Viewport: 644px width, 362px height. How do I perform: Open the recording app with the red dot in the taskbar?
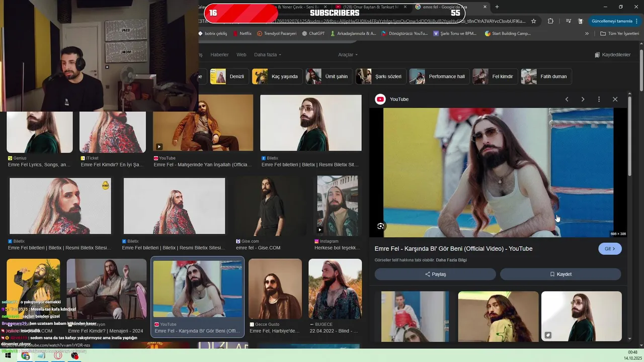[x=74, y=356]
